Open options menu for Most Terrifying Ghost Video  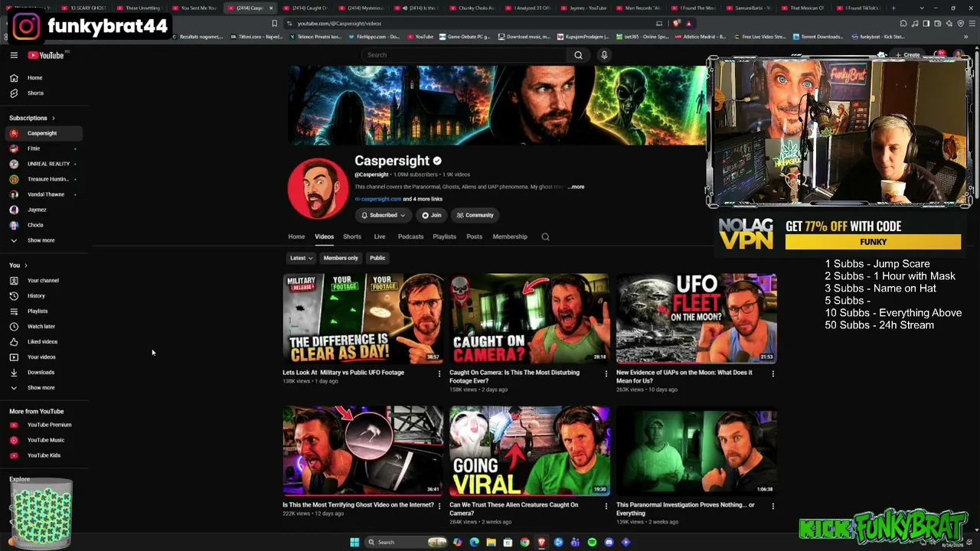coord(439,506)
